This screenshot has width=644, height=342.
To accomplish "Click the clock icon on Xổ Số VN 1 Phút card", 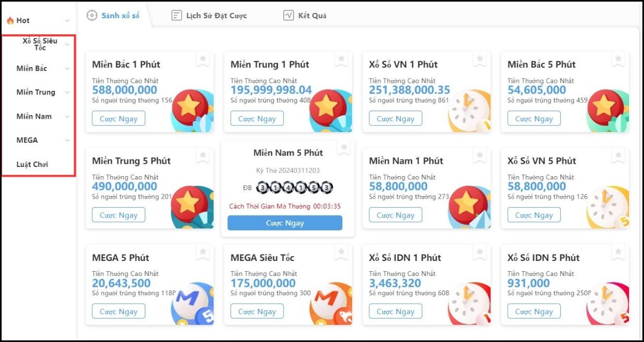I will (x=468, y=111).
